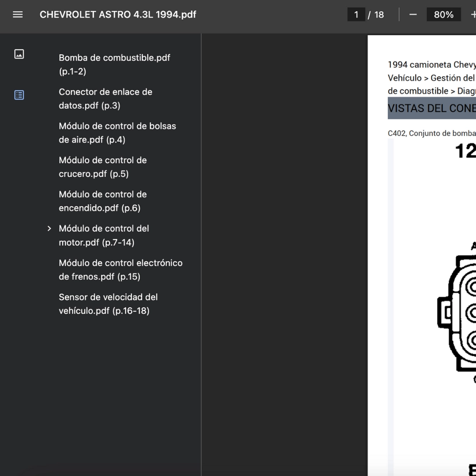Open Módulo de control del motor.pdf (p.7-14)
Viewport: 476px width, 476px height.
[x=104, y=235]
